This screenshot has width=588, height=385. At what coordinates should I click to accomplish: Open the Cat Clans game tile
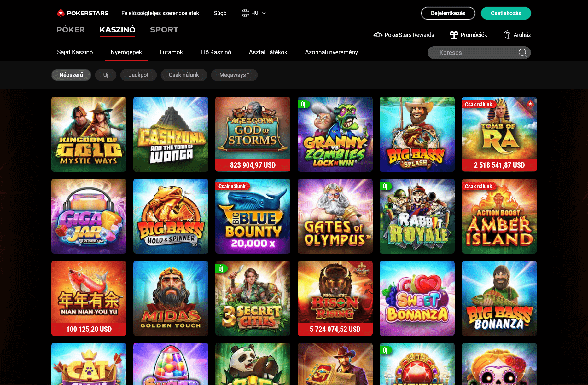[x=89, y=364]
